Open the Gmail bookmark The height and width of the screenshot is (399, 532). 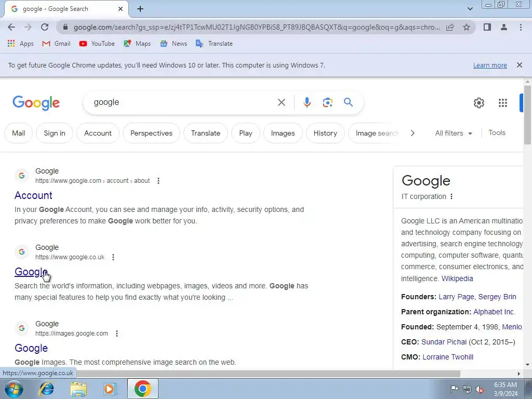[56, 44]
